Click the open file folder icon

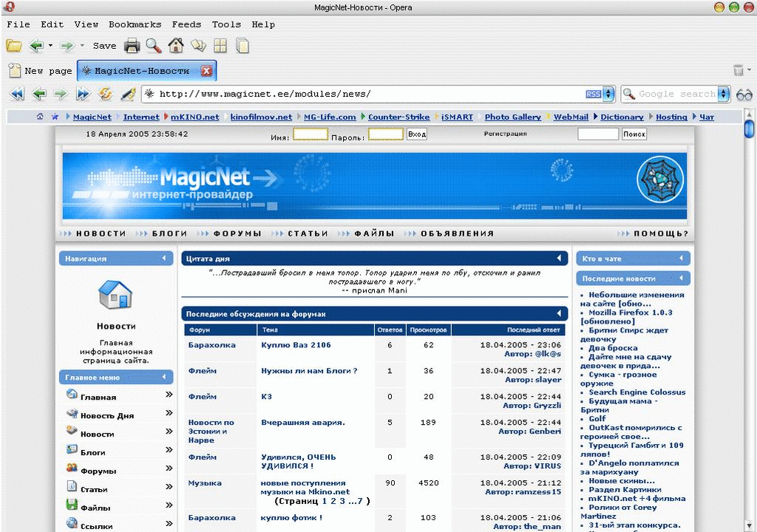(13, 46)
